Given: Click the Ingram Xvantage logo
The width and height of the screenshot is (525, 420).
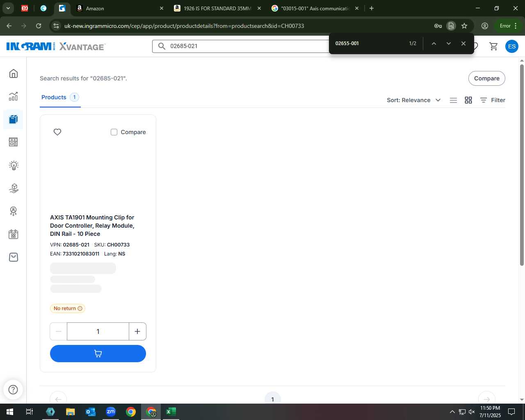Looking at the screenshot, I should tap(56, 46).
